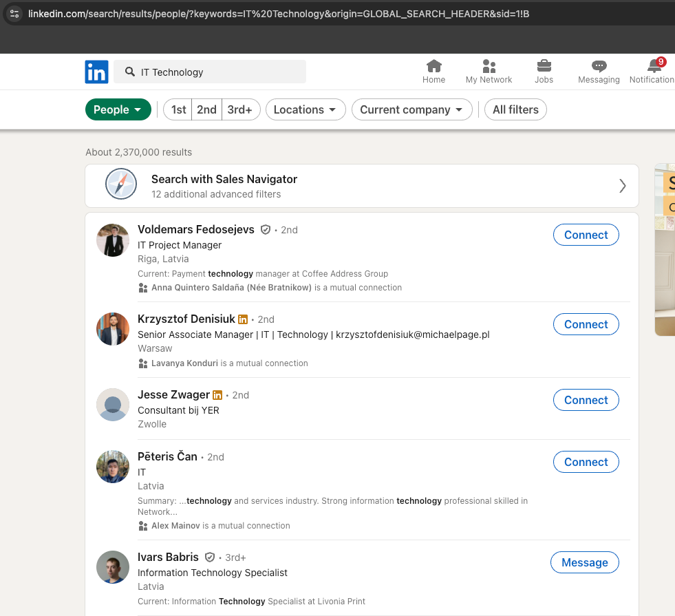
Task: Click site information icon in address bar
Action: [14, 14]
